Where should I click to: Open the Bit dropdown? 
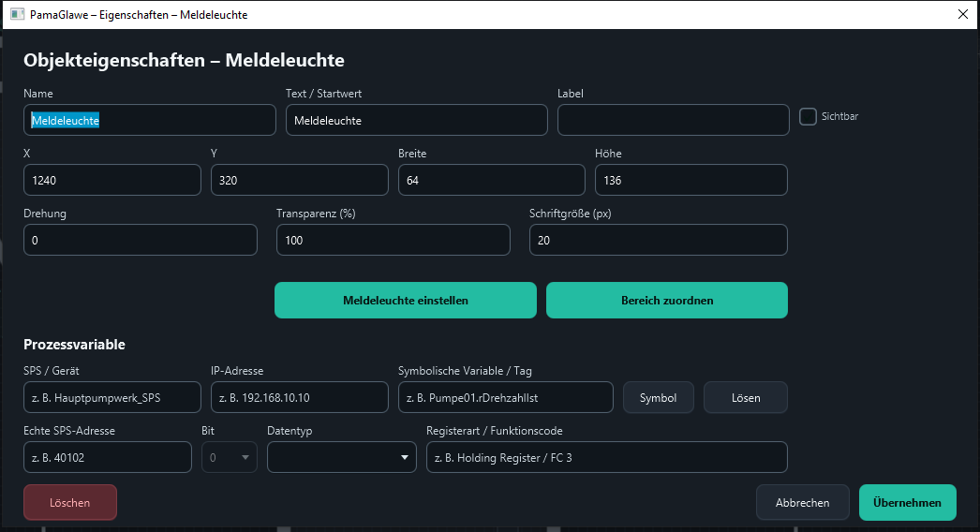[x=230, y=458]
